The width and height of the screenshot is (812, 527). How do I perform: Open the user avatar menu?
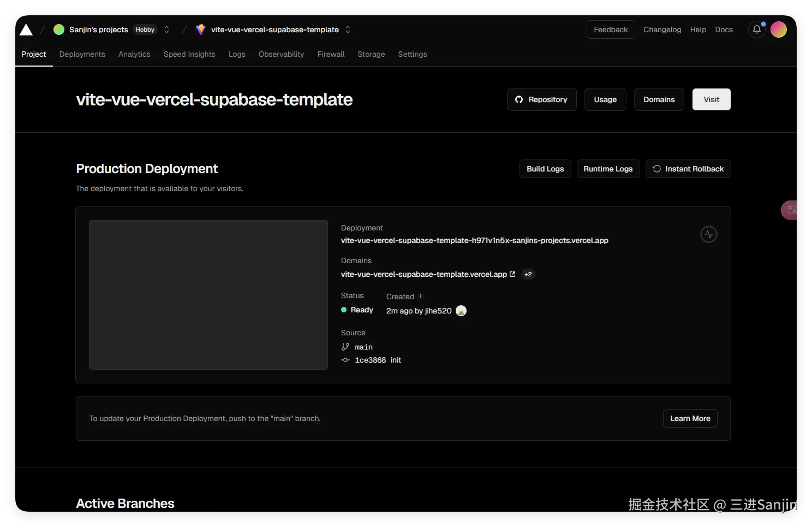point(779,29)
